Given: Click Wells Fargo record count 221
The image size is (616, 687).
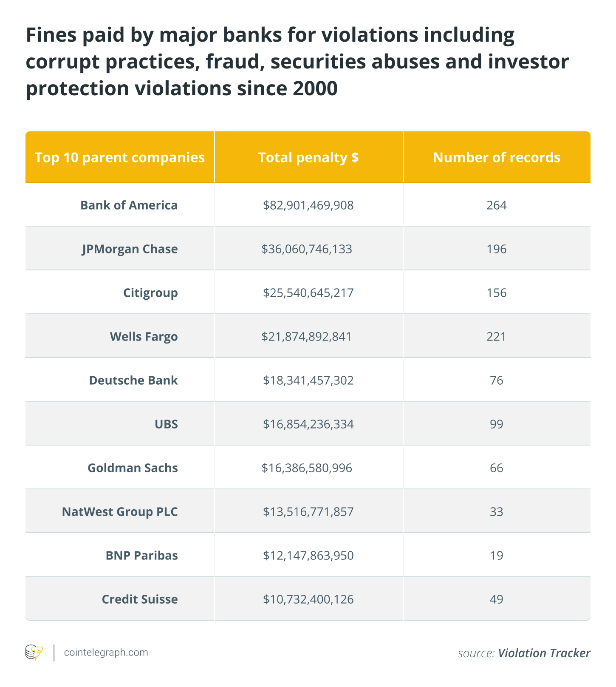Looking at the screenshot, I should [497, 337].
